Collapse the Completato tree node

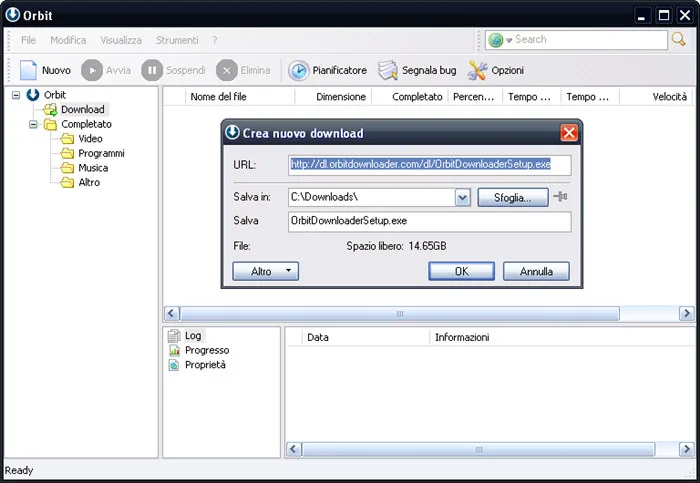(x=33, y=124)
